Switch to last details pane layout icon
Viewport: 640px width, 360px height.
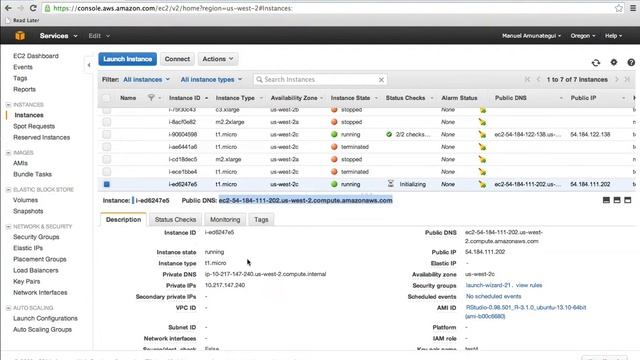(628, 200)
